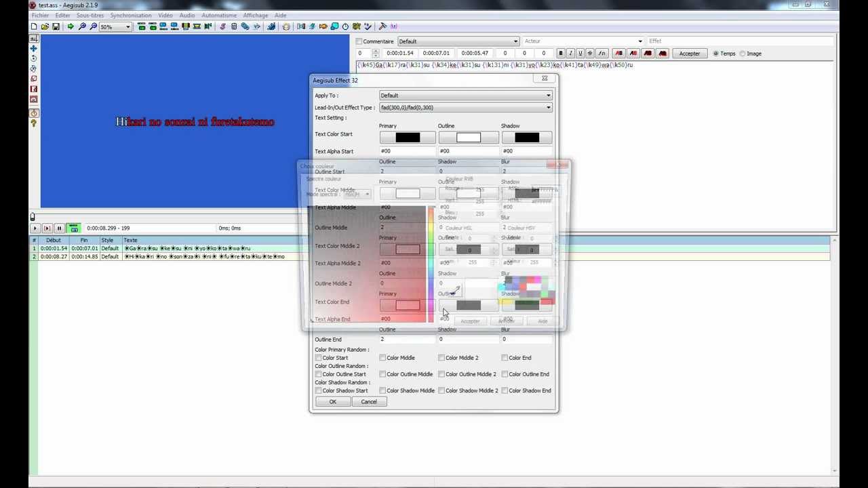The image size is (868, 488).
Task: Pick the Shadow Text Color Start swatch
Action: coord(527,138)
